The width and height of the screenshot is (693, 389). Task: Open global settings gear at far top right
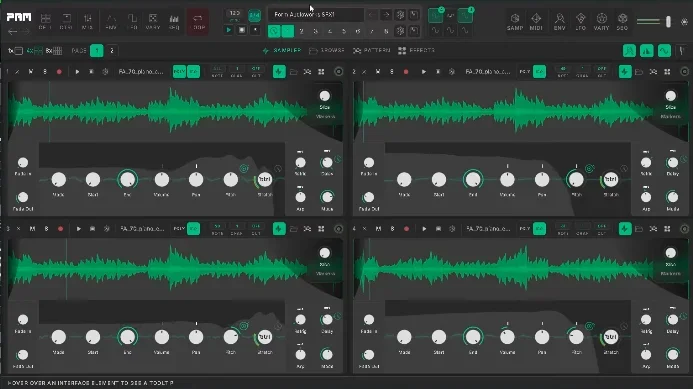(x=685, y=21)
